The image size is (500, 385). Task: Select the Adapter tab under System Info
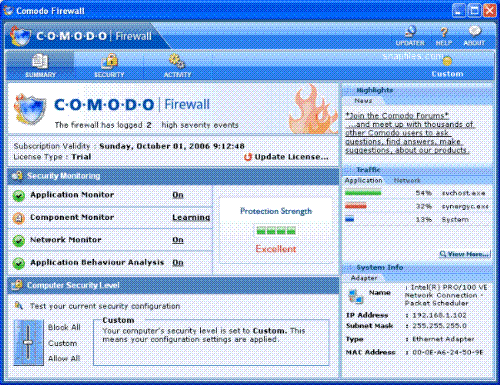(364, 278)
